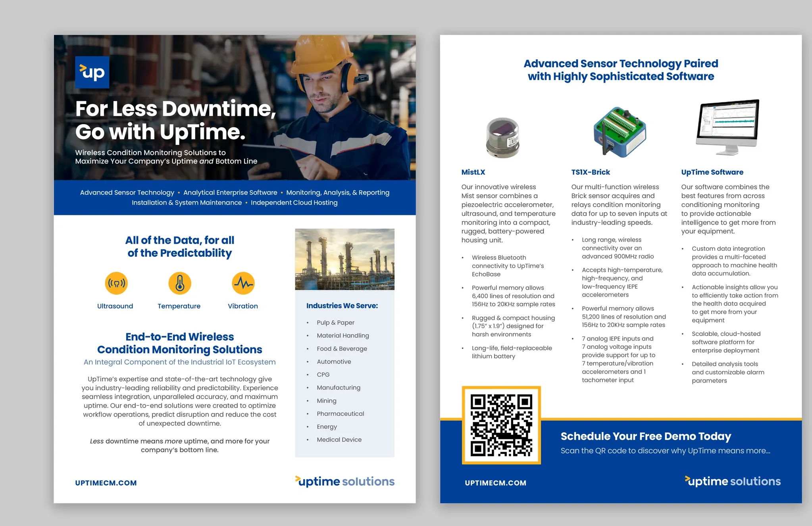Click UPTIMECM.COM link on the blue footer
Screen dimensions: 812x526
click(x=495, y=483)
